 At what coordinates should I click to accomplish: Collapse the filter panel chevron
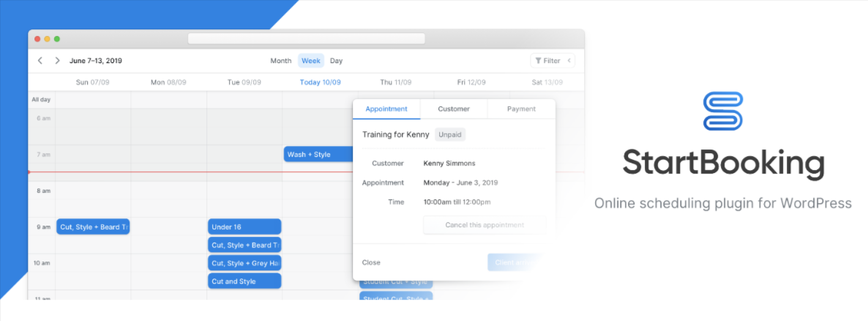[x=568, y=60]
